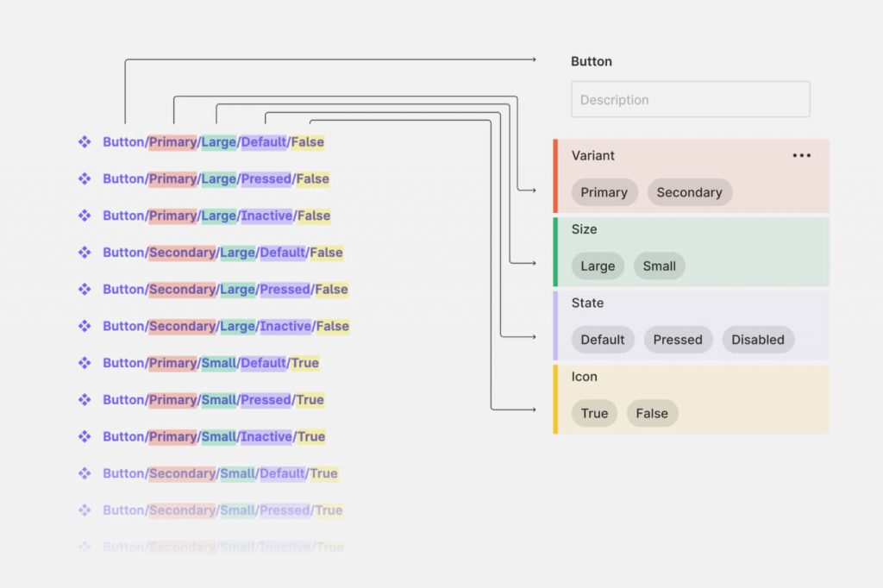Click component icon beside Button/Secondary/Large/Default/False
883x588 pixels.
(85, 253)
